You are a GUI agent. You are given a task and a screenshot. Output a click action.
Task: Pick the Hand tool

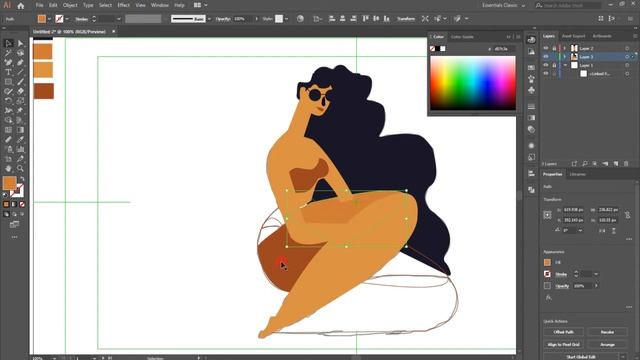[8, 168]
